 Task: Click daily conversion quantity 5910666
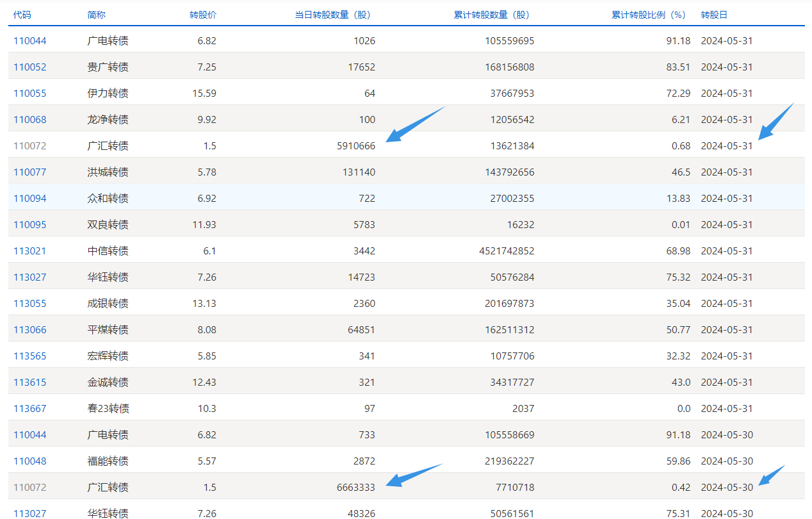(x=356, y=146)
